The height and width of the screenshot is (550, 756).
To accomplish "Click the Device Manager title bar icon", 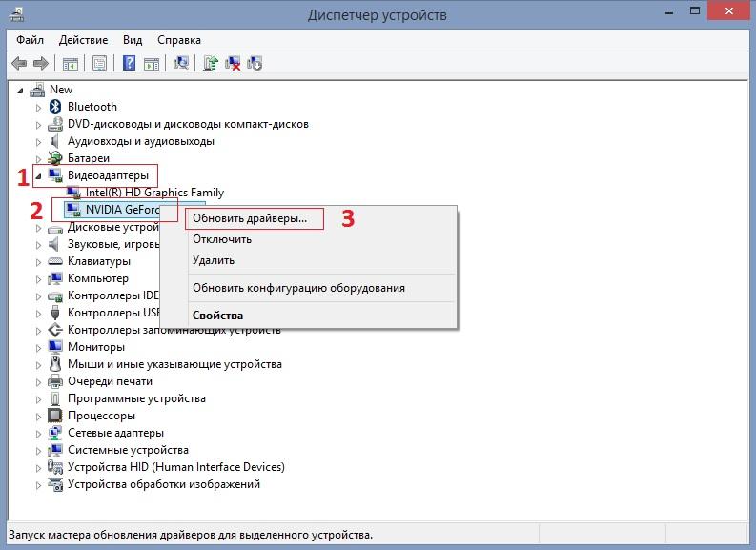I will tap(16, 15).
